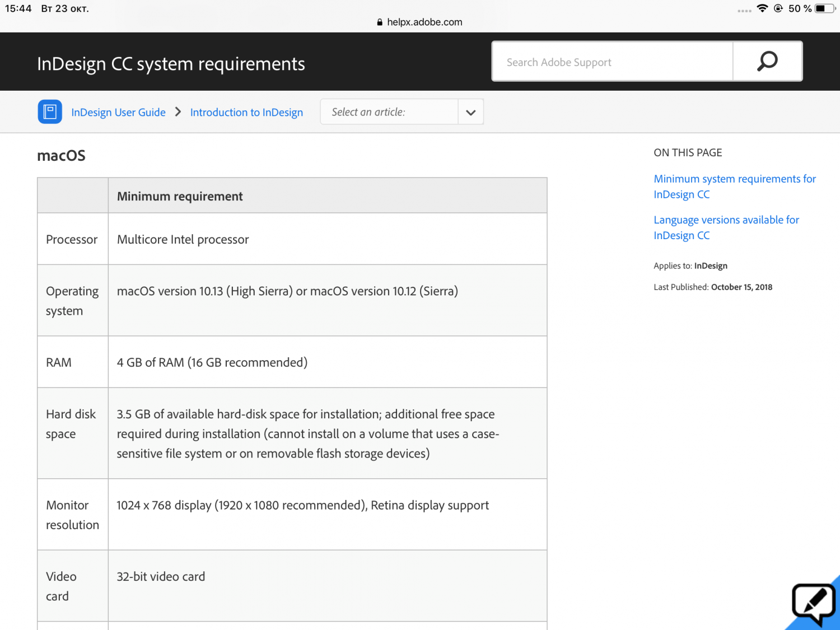Viewport: 840px width, 630px height.
Task: Click the breadcrumb chevron separator
Action: tap(178, 112)
